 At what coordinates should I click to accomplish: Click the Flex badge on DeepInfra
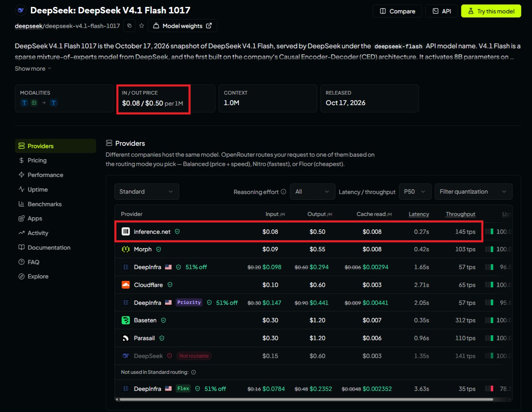click(x=183, y=388)
